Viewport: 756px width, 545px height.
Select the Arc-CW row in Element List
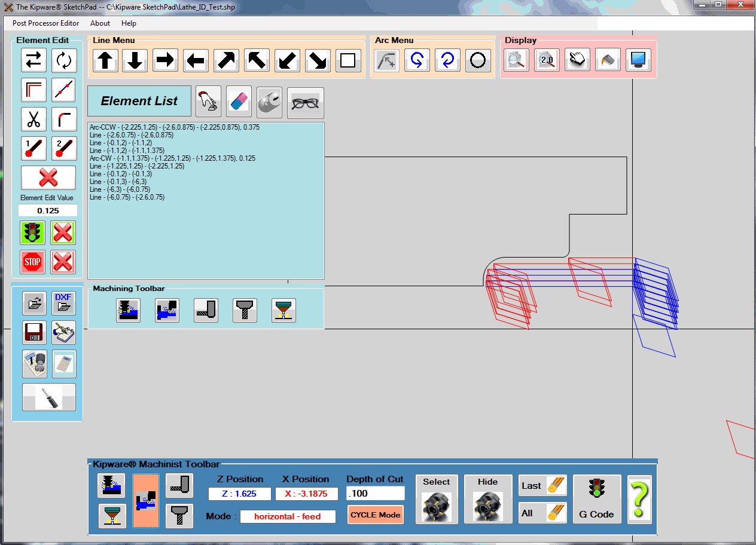173,158
